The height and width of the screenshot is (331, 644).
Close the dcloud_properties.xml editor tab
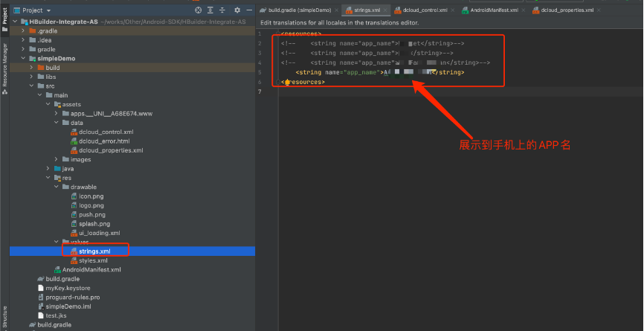(599, 10)
